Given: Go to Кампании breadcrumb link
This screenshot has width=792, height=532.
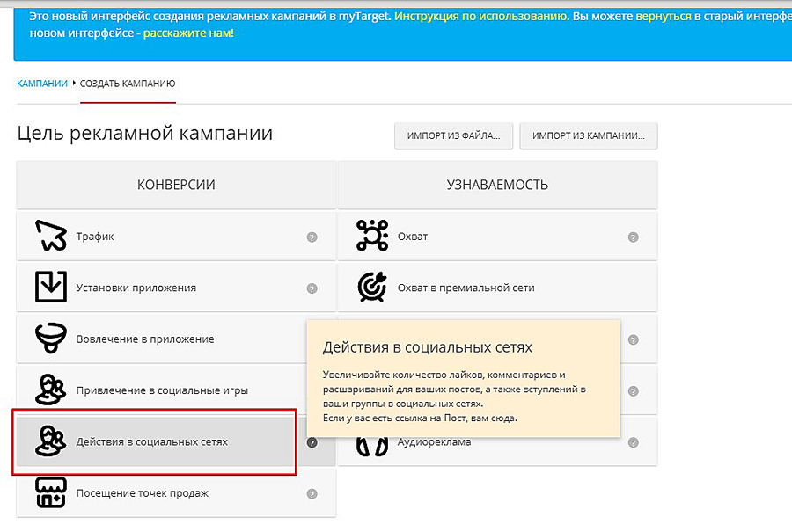Looking at the screenshot, I should click(42, 84).
